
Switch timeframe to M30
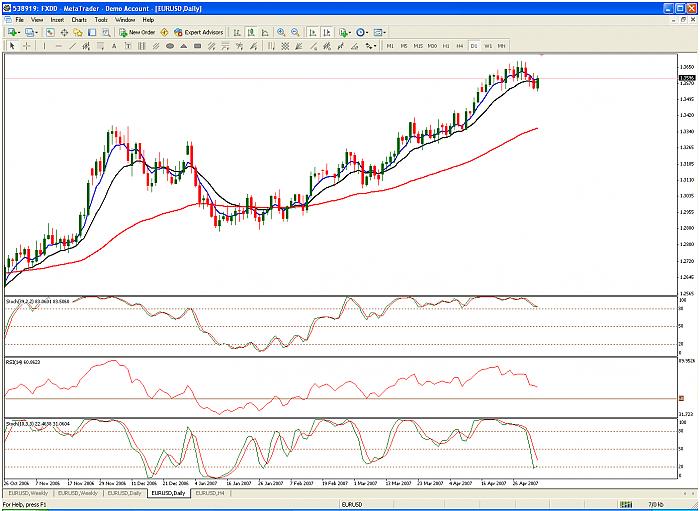pyautogui.click(x=432, y=46)
